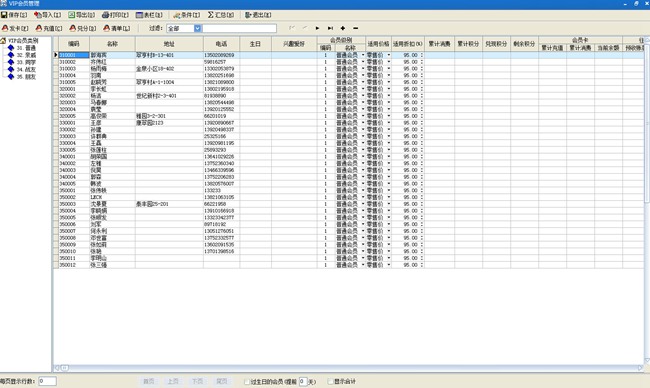Adjust discount stepper in row 310001

click(422, 55)
